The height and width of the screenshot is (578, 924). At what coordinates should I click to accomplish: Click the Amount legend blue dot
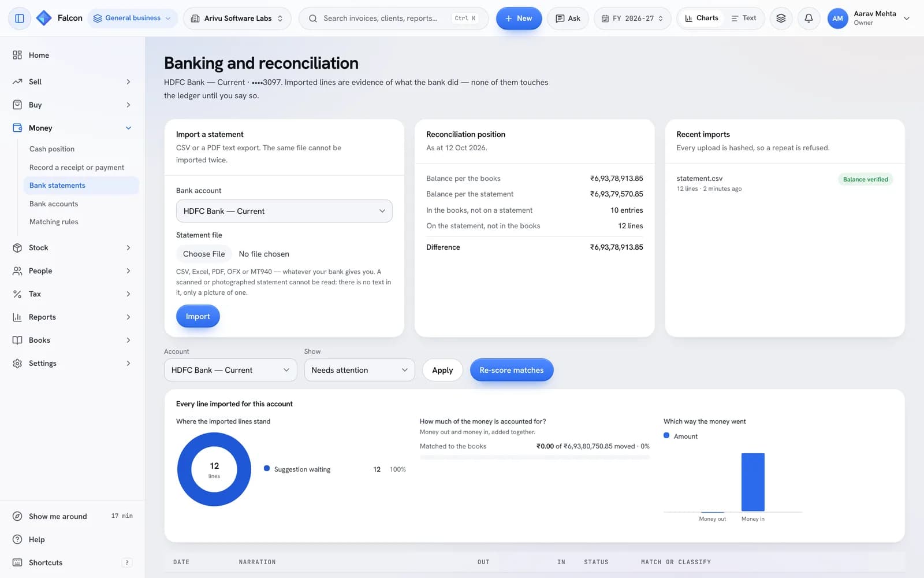tap(666, 436)
